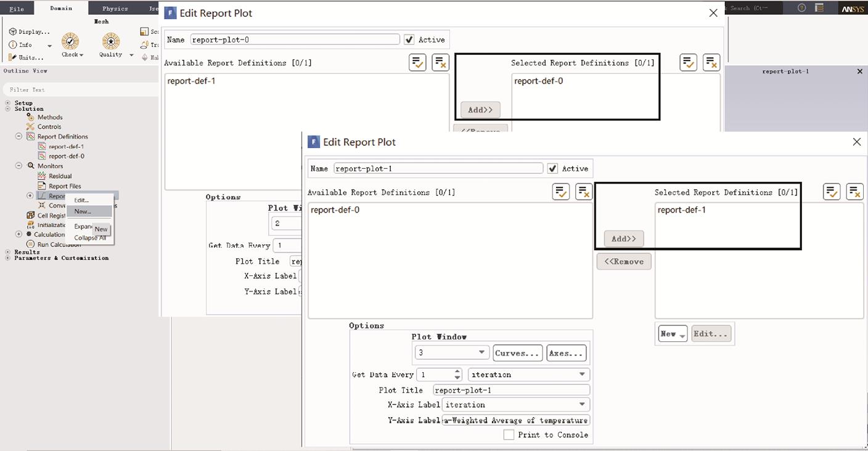Switch to the Domain ribbon tab
Image resolution: width=868 pixels, height=451 pixels.
tap(61, 9)
